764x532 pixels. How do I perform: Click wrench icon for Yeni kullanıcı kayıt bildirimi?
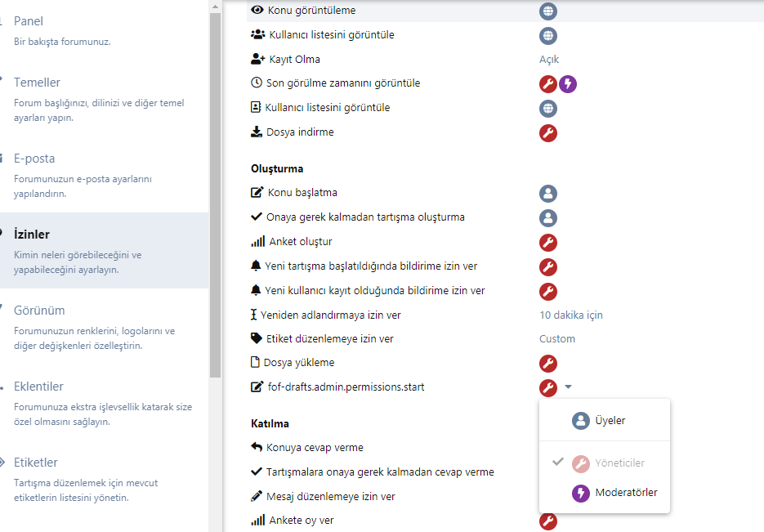click(x=548, y=291)
